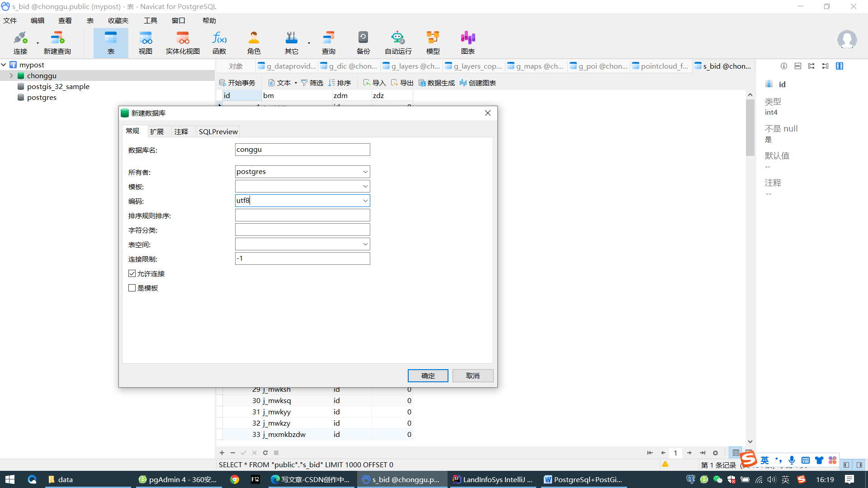Switch to grid view toggle at bottom
This screenshot has height=488, width=868.
(x=736, y=452)
